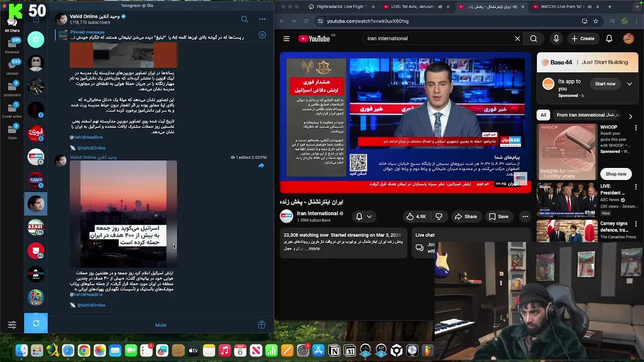Open the AZADI chat with 176 unread
Viewport: 644px width, 362px height.
pyautogui.click(x=36, y=227)
